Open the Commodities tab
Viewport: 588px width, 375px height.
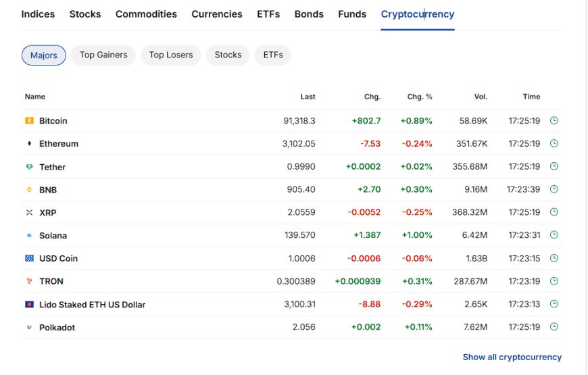(146, 14)
